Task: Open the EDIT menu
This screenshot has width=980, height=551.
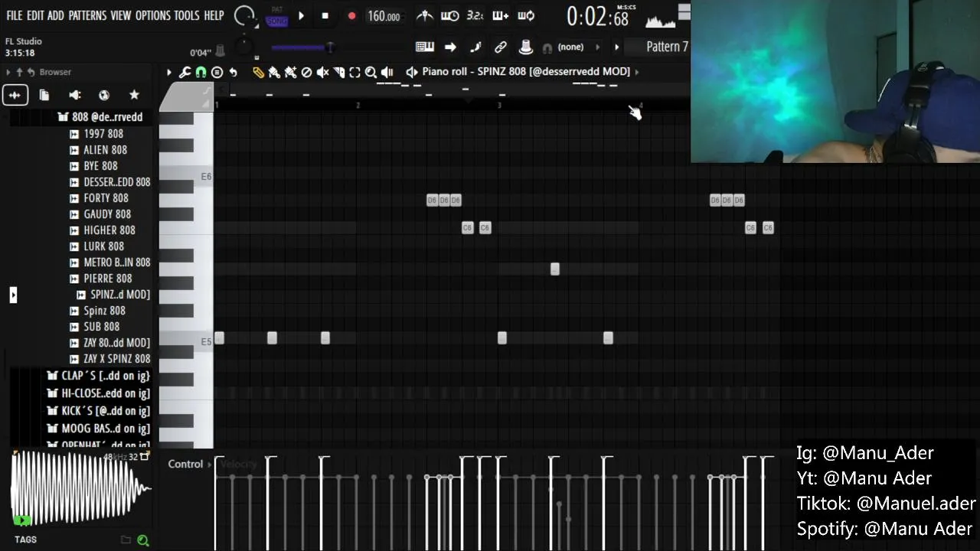Action: [35, 15]
